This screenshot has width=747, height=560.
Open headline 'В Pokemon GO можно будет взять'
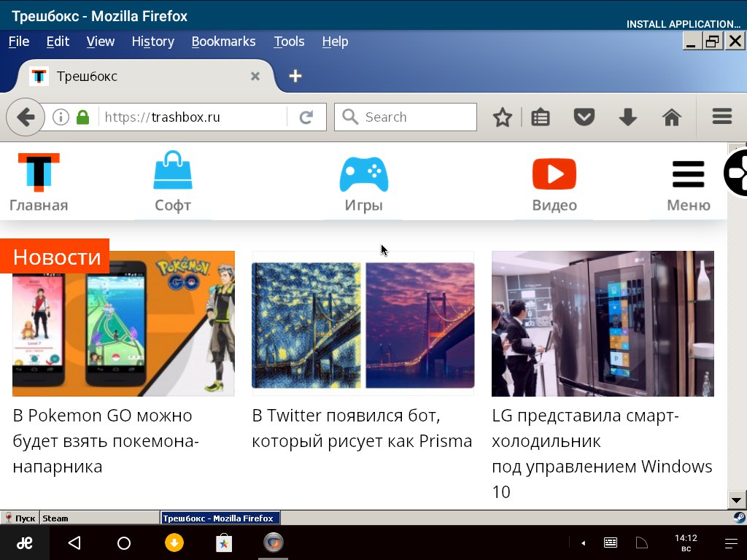tap(105, 441)
